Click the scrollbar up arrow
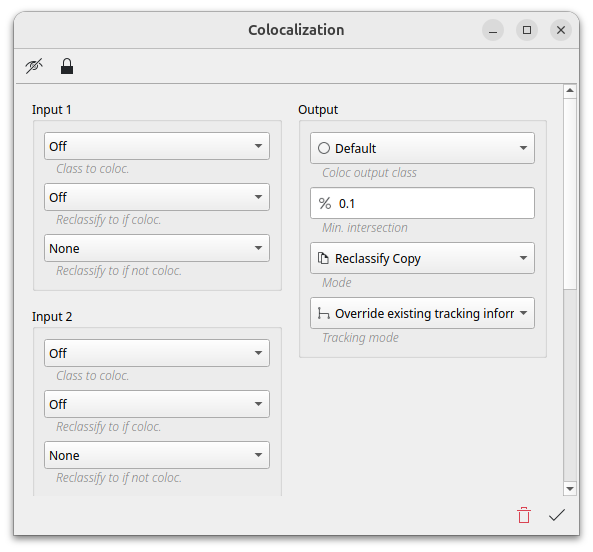This screenshot has height=552, width=593. click(570, 91)
